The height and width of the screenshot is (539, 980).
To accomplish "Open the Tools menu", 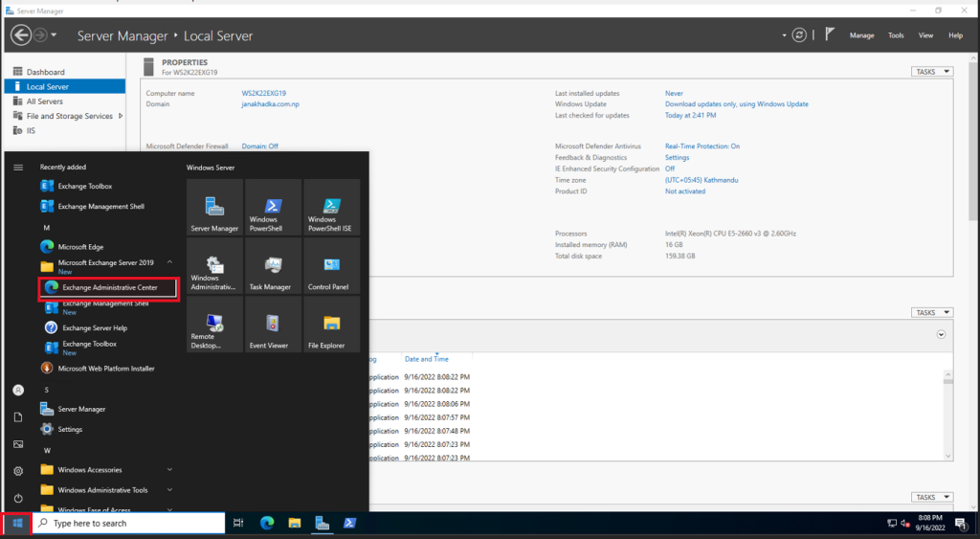I will [x=896, y=35].
